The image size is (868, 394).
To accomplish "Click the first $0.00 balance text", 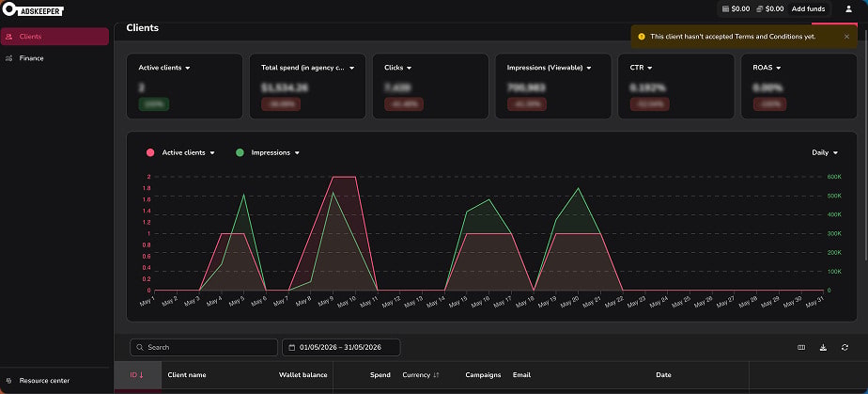I will tap(740, 8).
